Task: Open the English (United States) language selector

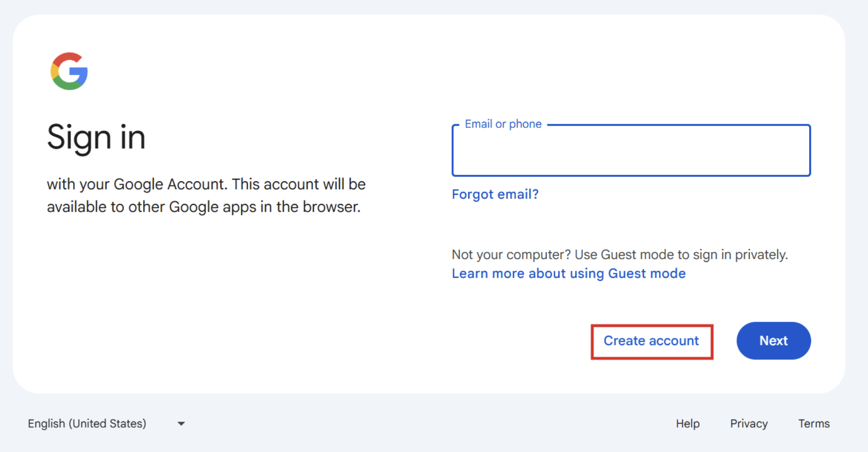Action: coord(106,424)
